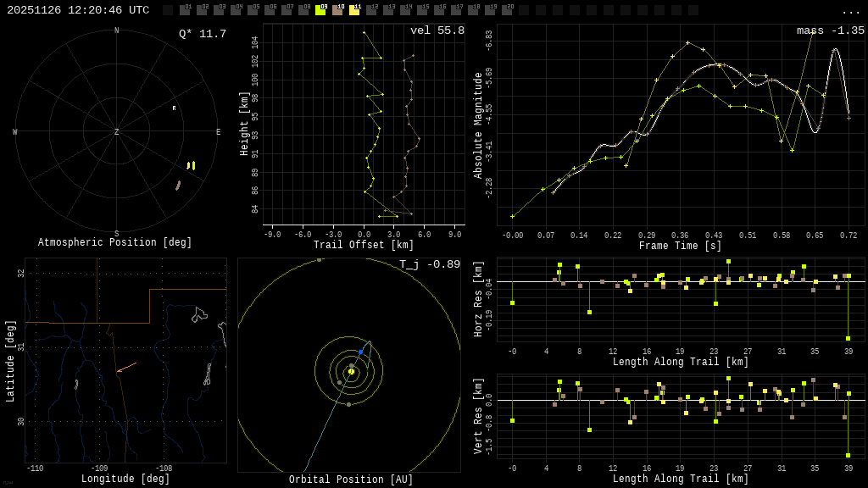
Task: Click the Latitude [deg] axis label
Action: coord(9,361)
